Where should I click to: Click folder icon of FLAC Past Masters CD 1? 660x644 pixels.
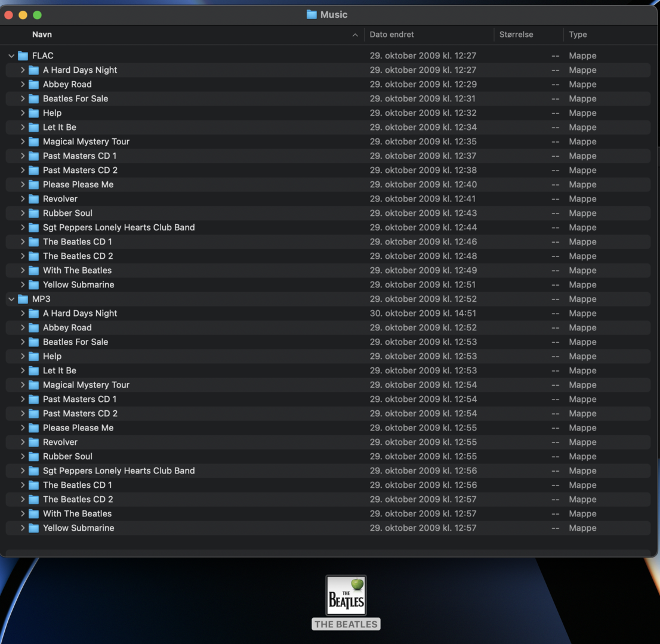[x=33, y=156]
